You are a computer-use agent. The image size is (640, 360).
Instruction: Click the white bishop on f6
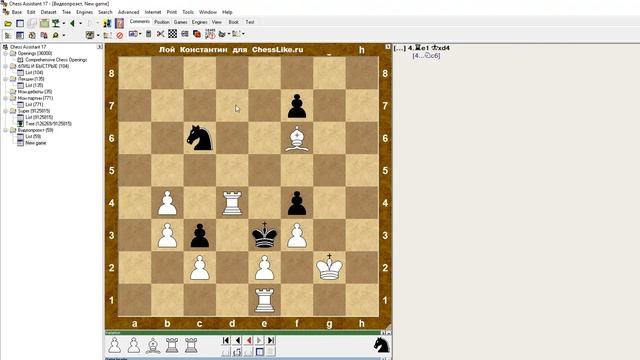click(x=297, y=138)
